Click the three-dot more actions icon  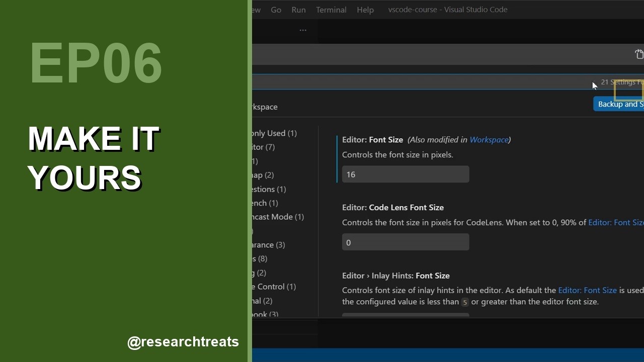tap(303, 30)
